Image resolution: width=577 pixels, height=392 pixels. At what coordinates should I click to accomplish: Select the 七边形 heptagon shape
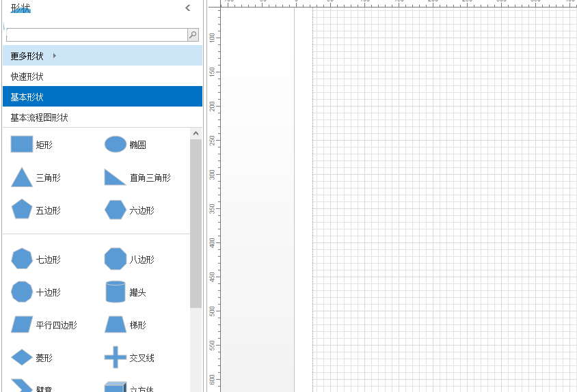[x=22, y=260]
